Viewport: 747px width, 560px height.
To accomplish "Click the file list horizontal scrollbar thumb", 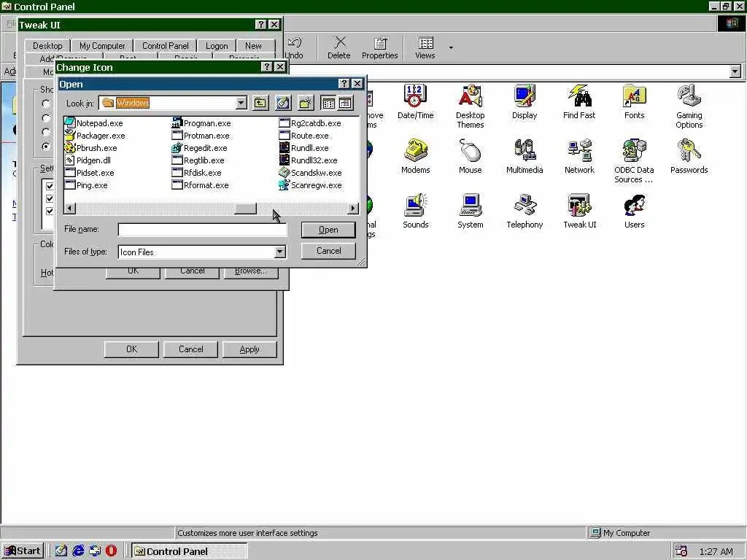I will click(245, 208).
